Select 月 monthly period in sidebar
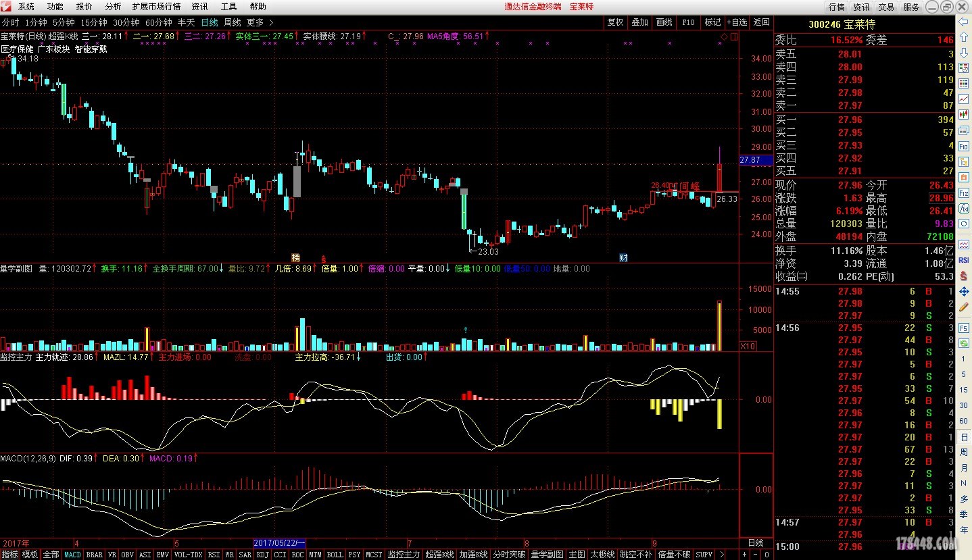 click(964, 467)
